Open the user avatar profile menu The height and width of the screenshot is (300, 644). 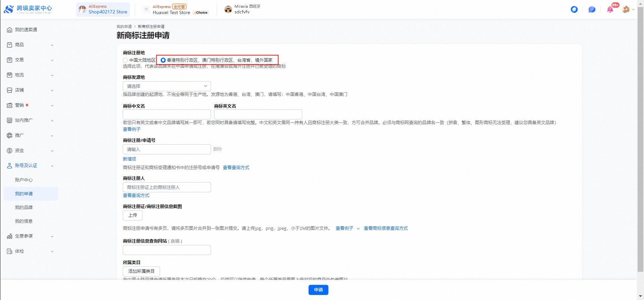coord(626,9)
